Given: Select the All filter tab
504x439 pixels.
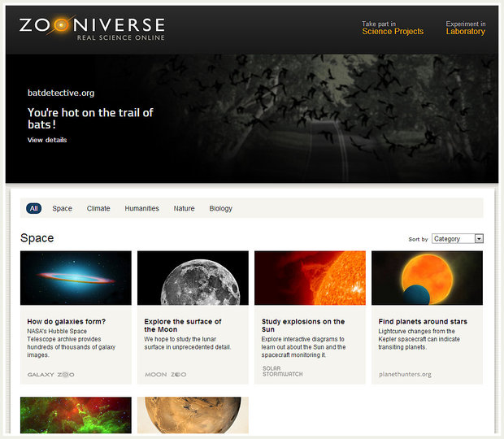Looking at the screenshot, I should [x=33, y=208].
